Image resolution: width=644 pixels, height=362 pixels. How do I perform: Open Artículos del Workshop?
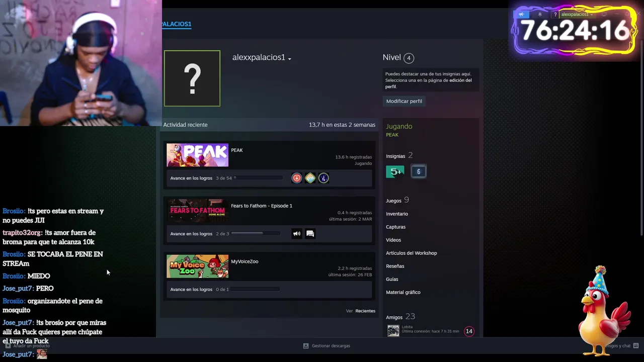[412, 253]
